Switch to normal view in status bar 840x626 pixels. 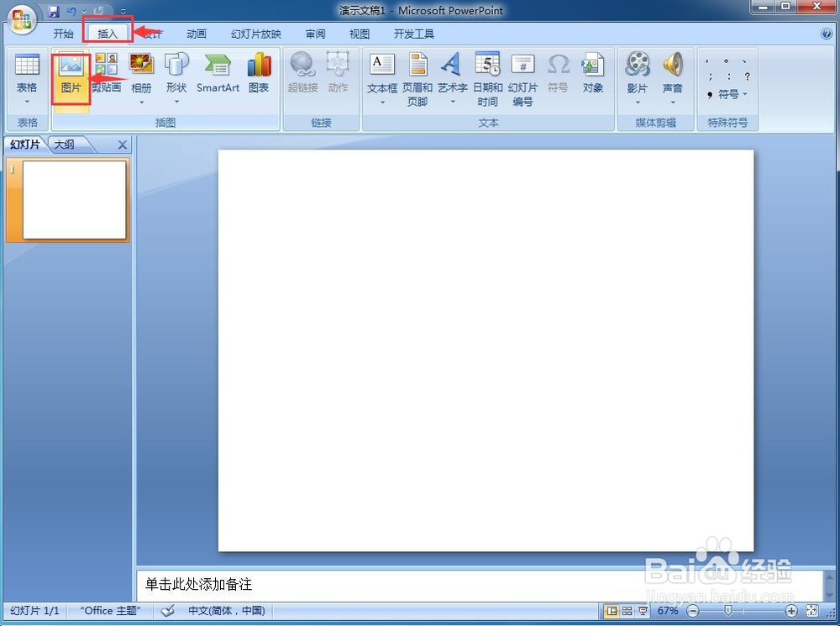point(612,611)
